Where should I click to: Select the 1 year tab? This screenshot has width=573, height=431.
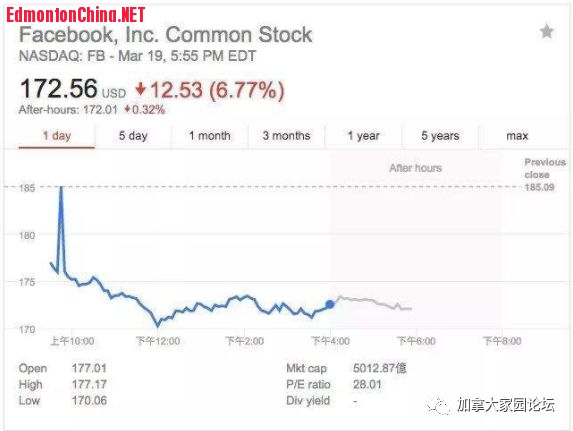tap(363, 136)
